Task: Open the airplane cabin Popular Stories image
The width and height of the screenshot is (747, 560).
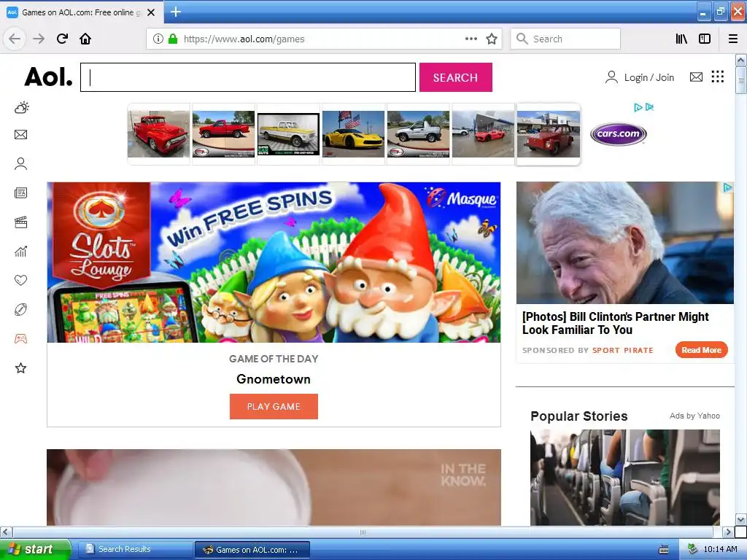Action: click(625, 477)
